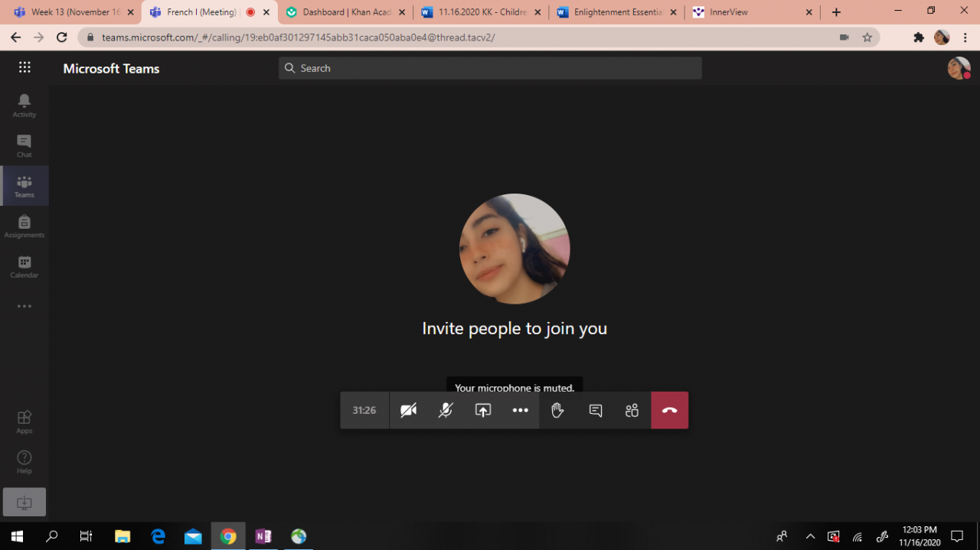Expand more apps ellipsis in sidebar
Image resolution: width=980 pixels, height=550 pixels.
pyautogui.click(x=24, y=306)
